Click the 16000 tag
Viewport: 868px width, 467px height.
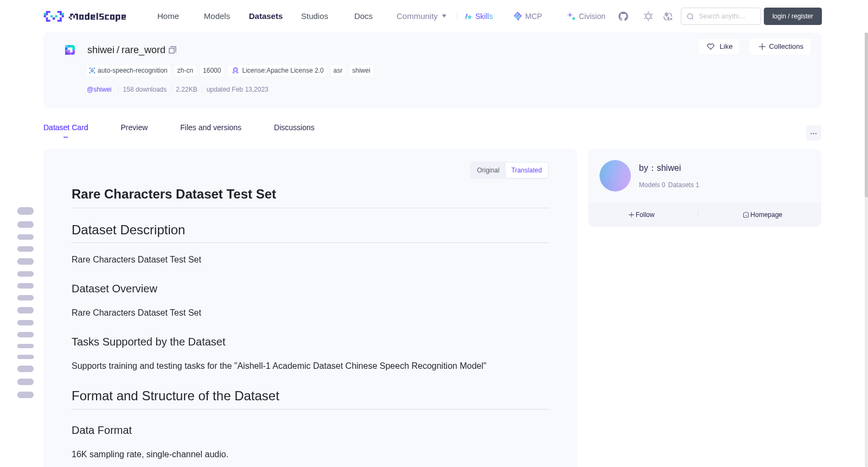[x=212, y=71]
